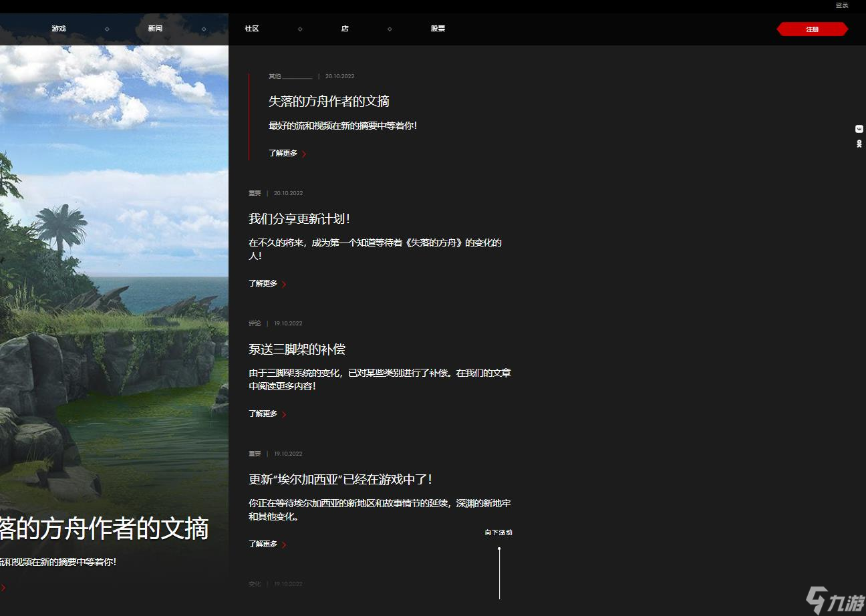Select 重要 tag above 埃尔加西亚 article
Viewport: 866px width, 616px height.
255,454
